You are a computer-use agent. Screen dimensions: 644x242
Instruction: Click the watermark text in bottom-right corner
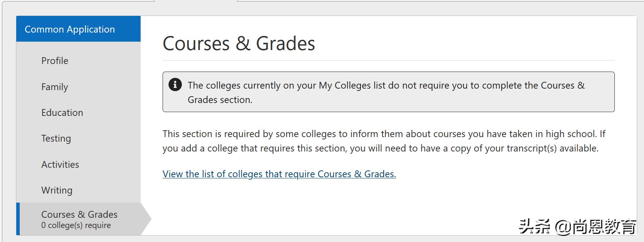pyautogui.click(x=577, y=226)
